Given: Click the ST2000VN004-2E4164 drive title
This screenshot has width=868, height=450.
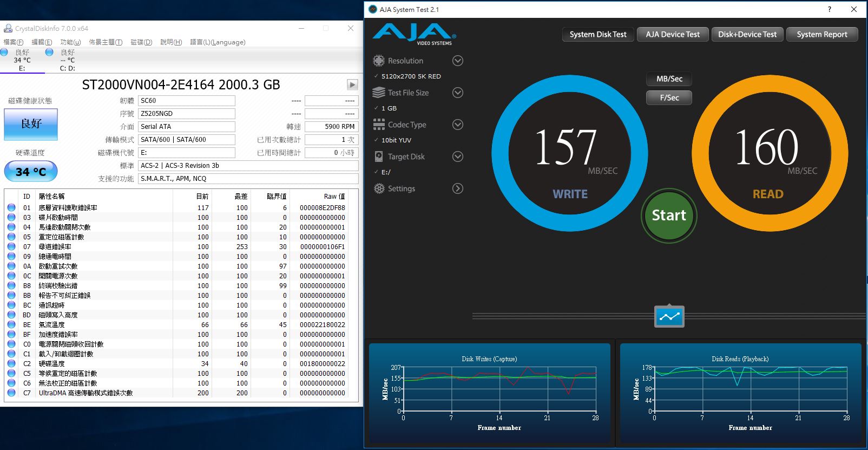Looking at the screenshot, I should (x=181, y=84).
